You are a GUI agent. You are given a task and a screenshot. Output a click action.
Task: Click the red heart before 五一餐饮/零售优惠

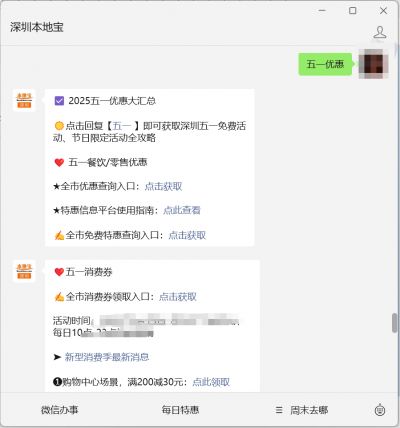pyautogui.click(x=59, y=162)
